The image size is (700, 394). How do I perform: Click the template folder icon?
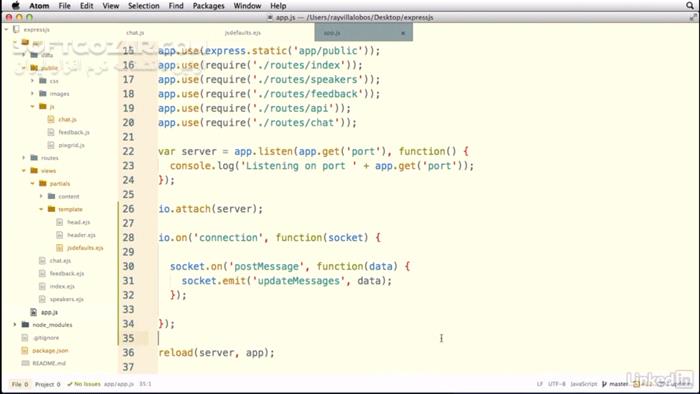[51, 209]
